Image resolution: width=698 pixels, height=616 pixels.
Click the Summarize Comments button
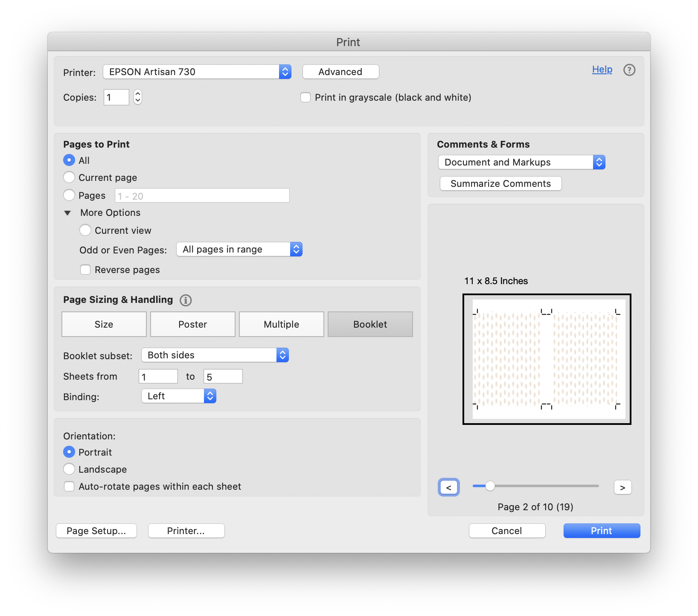pyautogui.click(x=500, y=183)
